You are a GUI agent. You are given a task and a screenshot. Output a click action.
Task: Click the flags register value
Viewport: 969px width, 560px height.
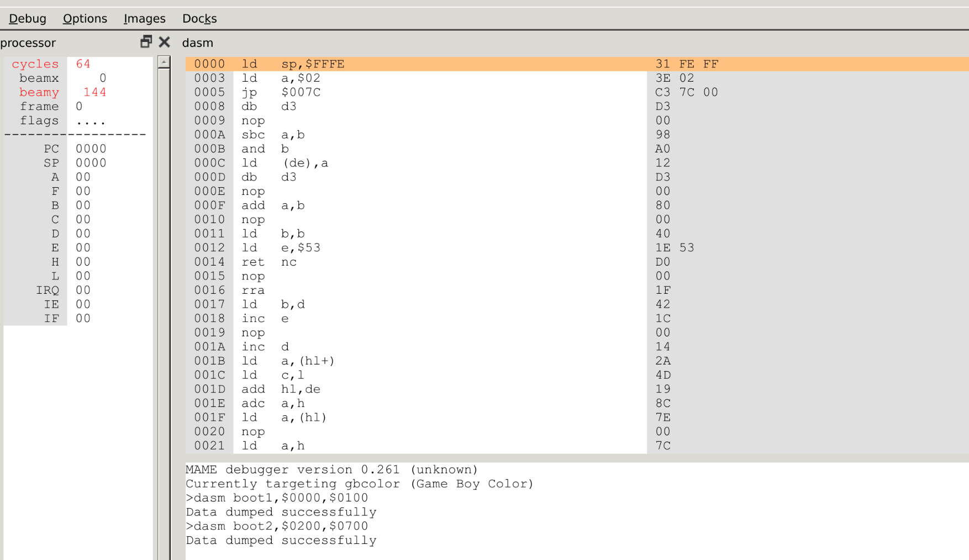click(x=91, y=121)
